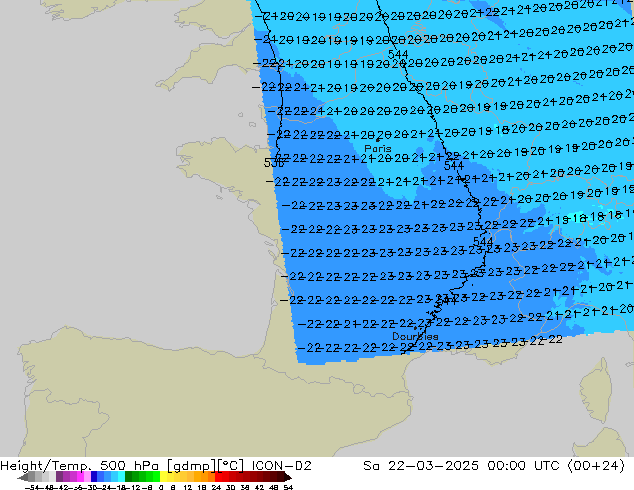Click the left gray arrow end of legend

point(22,477)
